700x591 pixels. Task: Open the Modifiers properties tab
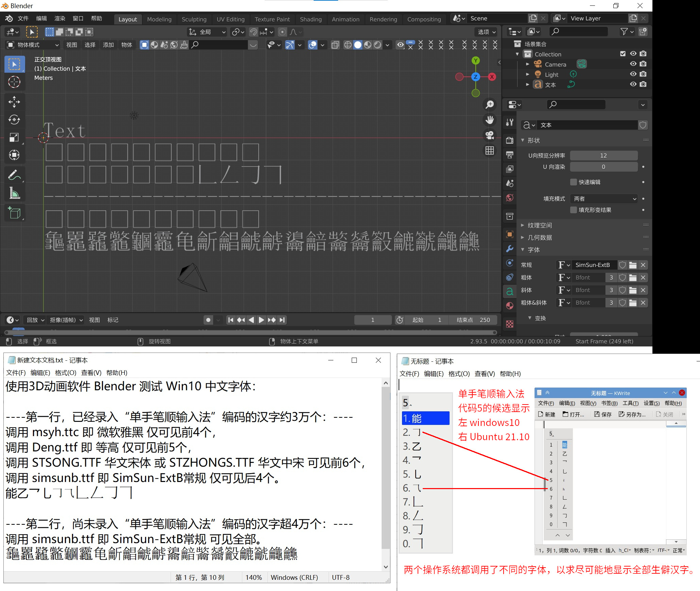pyautogui.click(x=510, y=249)
